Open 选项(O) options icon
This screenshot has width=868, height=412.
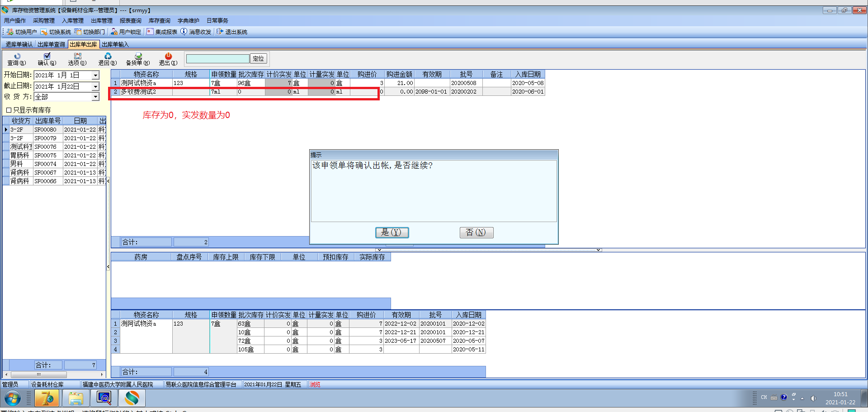77,56
